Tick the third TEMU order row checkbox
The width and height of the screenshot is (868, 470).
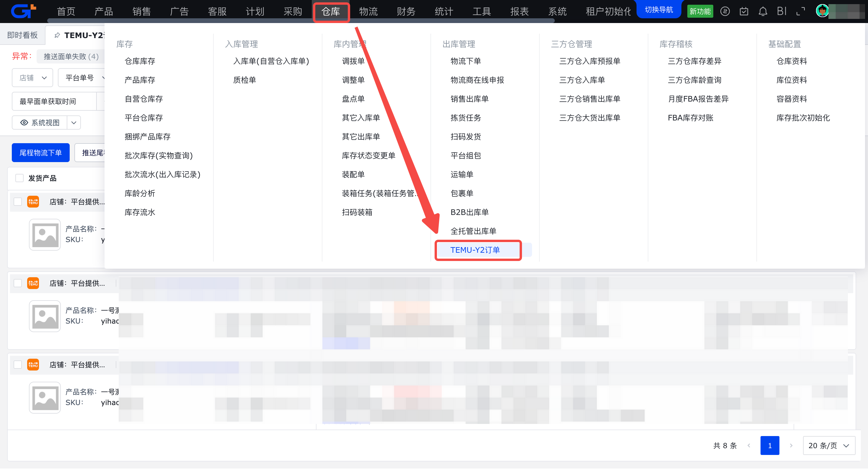point(18,365)
